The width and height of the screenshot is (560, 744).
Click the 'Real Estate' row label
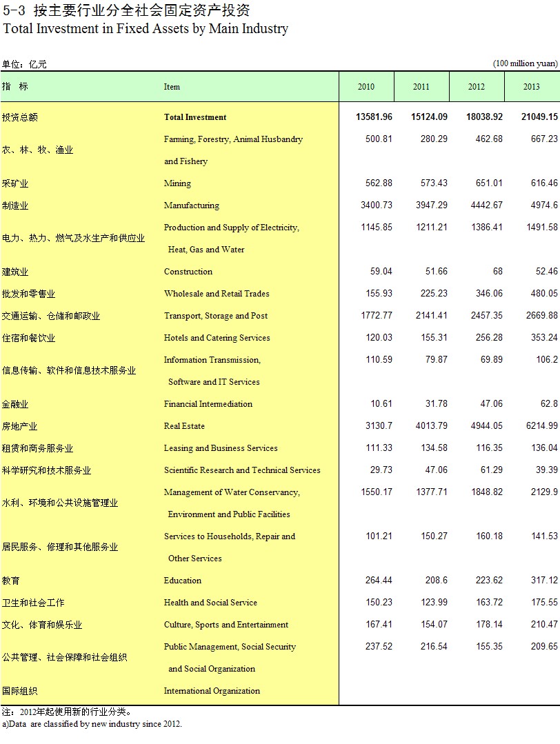tap(184, 426)
